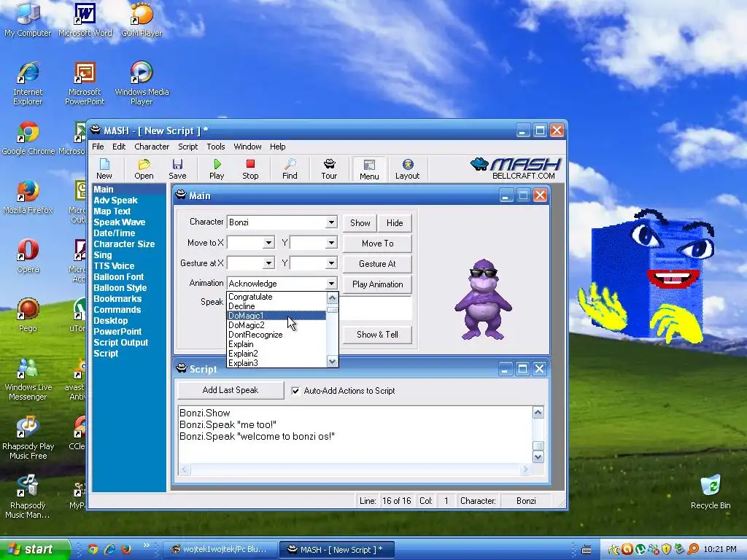
Task: Click the Add Last Speak button
Action: [230, 390]
